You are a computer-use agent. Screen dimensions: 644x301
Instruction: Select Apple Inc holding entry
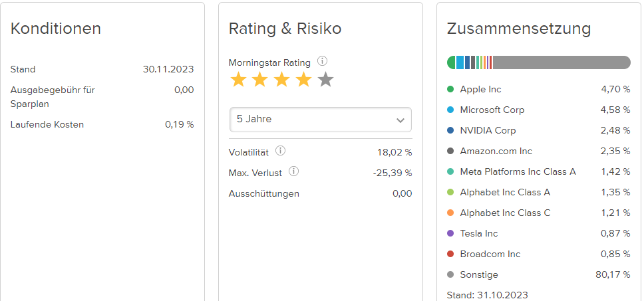tap(480, 89)
